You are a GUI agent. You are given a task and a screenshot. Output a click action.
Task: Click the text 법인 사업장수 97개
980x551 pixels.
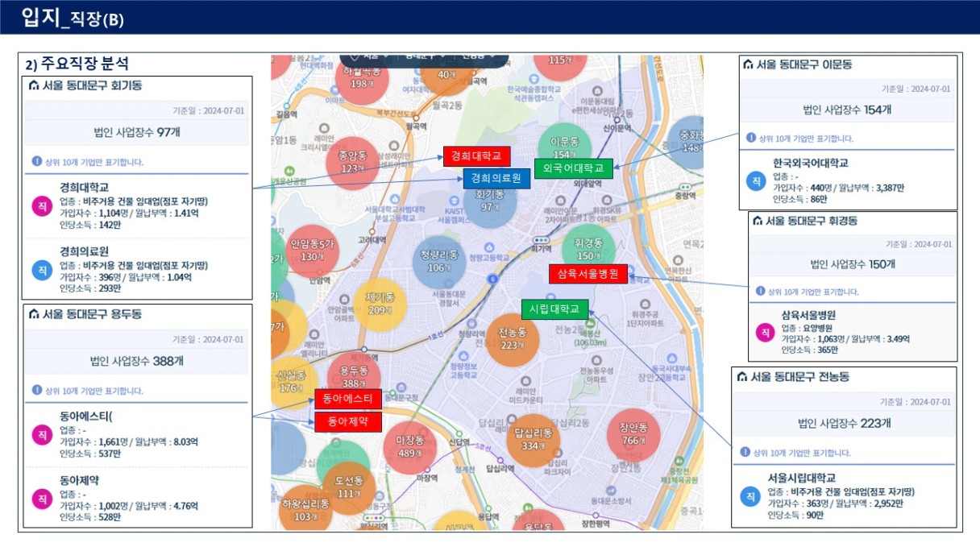tap(136, 132)
